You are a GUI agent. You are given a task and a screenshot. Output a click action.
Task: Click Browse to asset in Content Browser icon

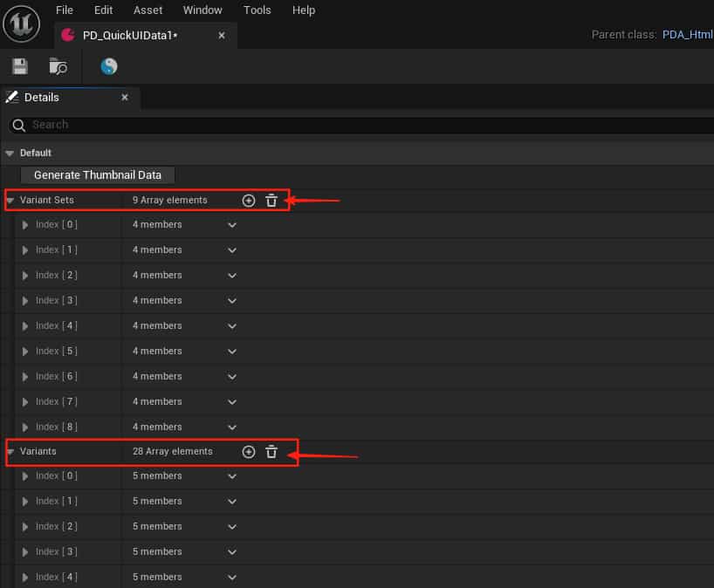pos(58,66)
